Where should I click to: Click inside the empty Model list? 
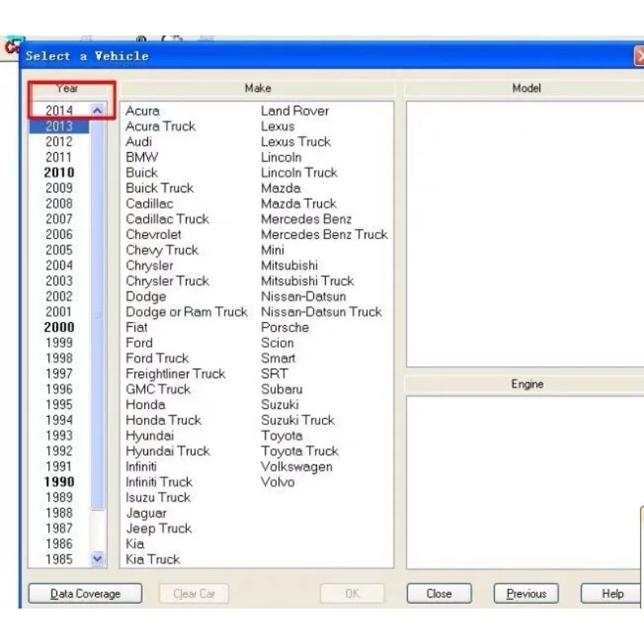[x=525, y=234]
